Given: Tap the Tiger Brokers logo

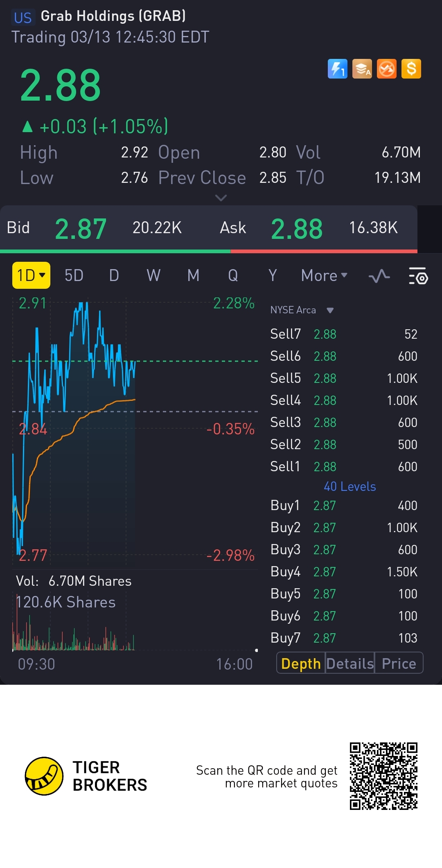Looking at the screenshot, I should pyautogui.click(x=86, y=776).
